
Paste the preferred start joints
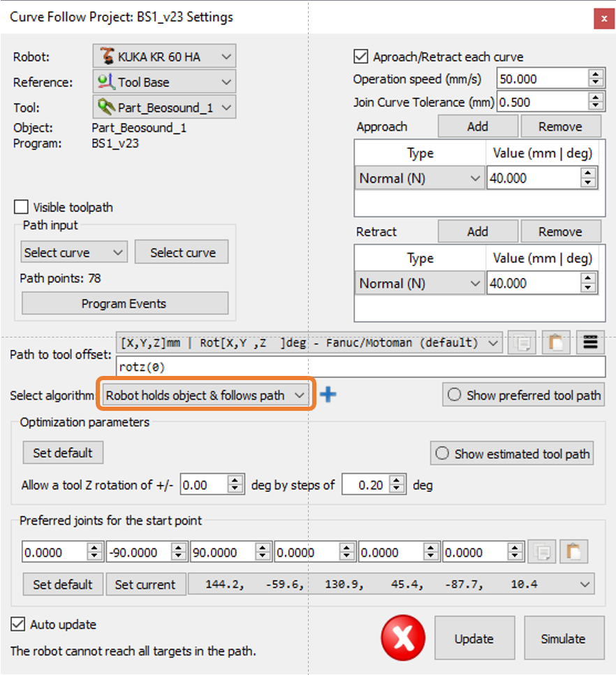pyautogui.click(x=573, y=552)
